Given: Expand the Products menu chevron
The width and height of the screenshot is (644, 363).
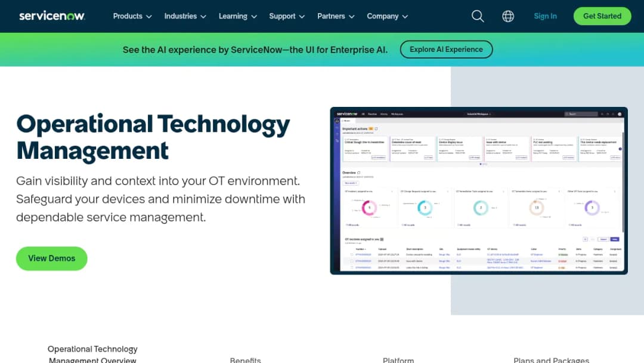Looking at the screenshot, I should (x=149, y=17).
